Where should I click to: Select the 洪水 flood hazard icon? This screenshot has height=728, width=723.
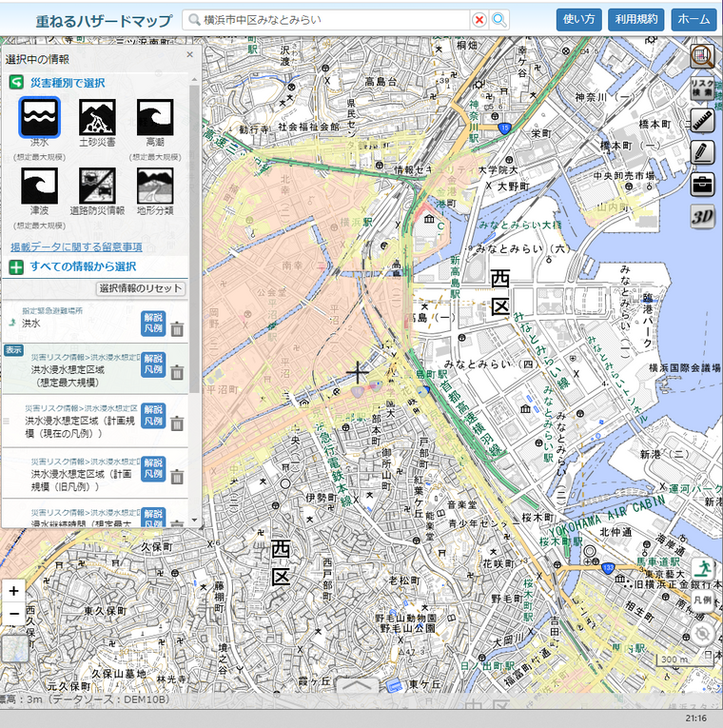pyautogui.click(x=39, y=117)
